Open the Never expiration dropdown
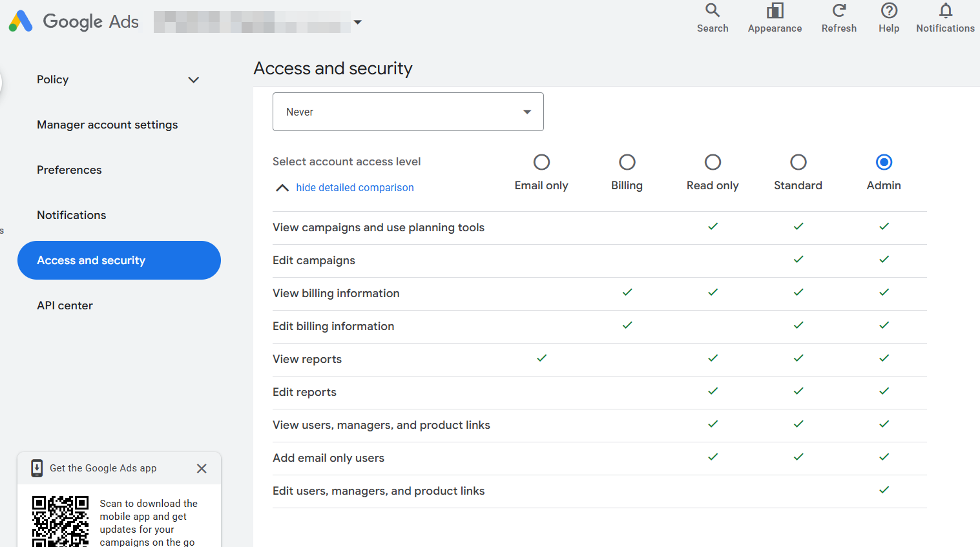The image size is (980, 547). click(408, 112)
